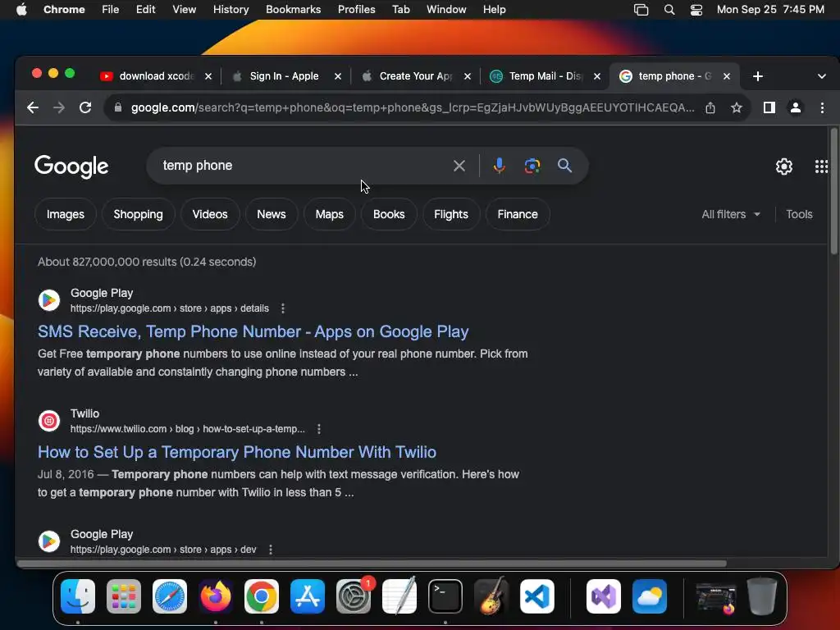Reload the current Google search page
This screenshot has width=840, height=630.
(85, 107)
